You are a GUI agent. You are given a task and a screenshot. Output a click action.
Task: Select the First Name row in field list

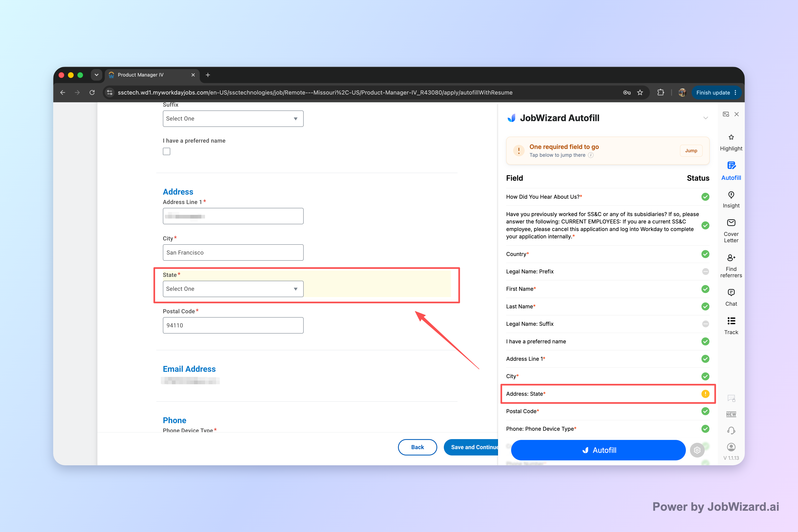click(x=608, y=289)
